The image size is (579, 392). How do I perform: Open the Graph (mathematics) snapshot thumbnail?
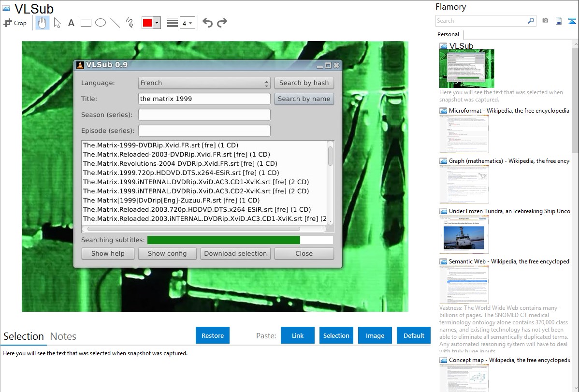click(x=464, y=184)
